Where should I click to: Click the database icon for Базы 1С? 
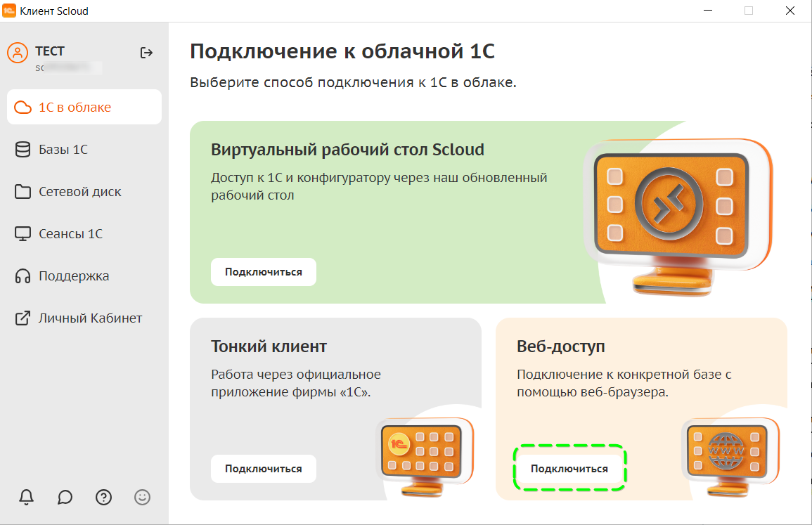[22, 149]
